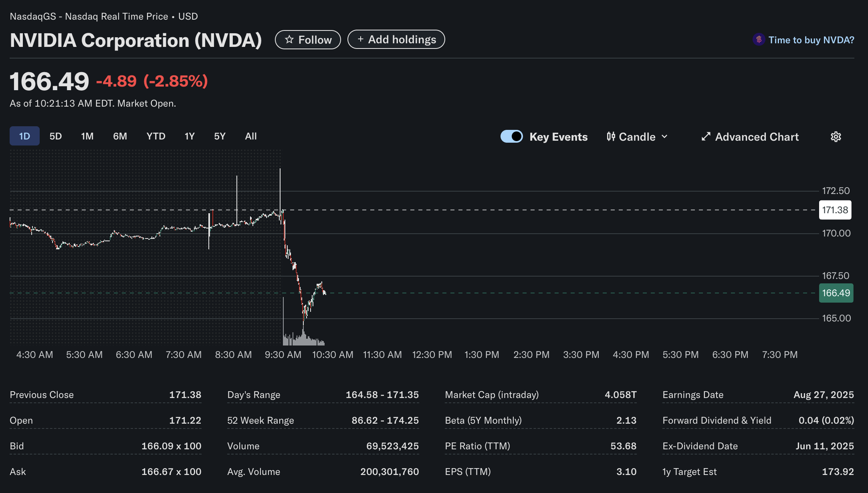Switch to the 1M time range
The height and width of the screenshot is (493, 868).
tap(87, 136)
